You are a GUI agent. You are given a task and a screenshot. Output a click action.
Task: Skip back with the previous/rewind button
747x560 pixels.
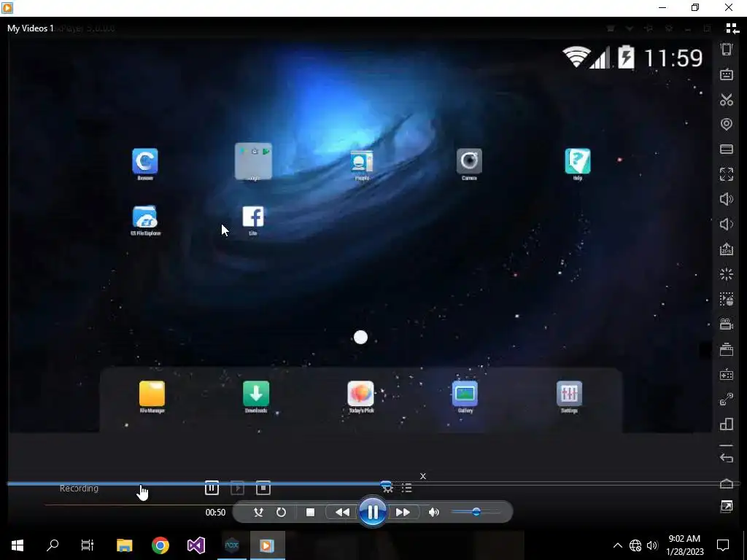point(342,513)
